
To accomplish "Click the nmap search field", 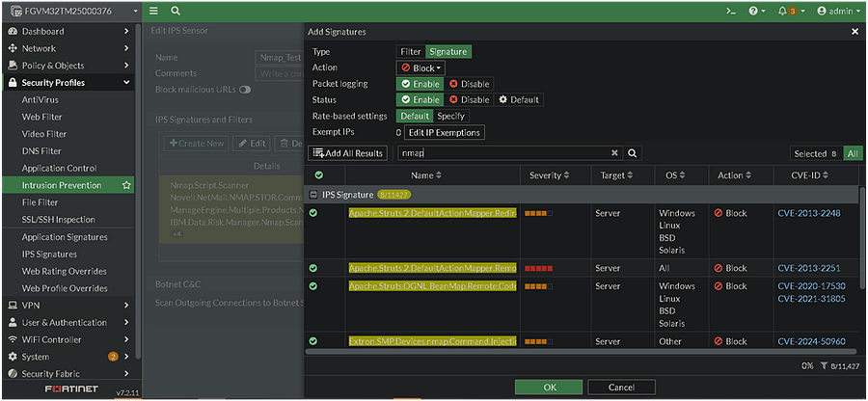I will (x=502, y=153).
